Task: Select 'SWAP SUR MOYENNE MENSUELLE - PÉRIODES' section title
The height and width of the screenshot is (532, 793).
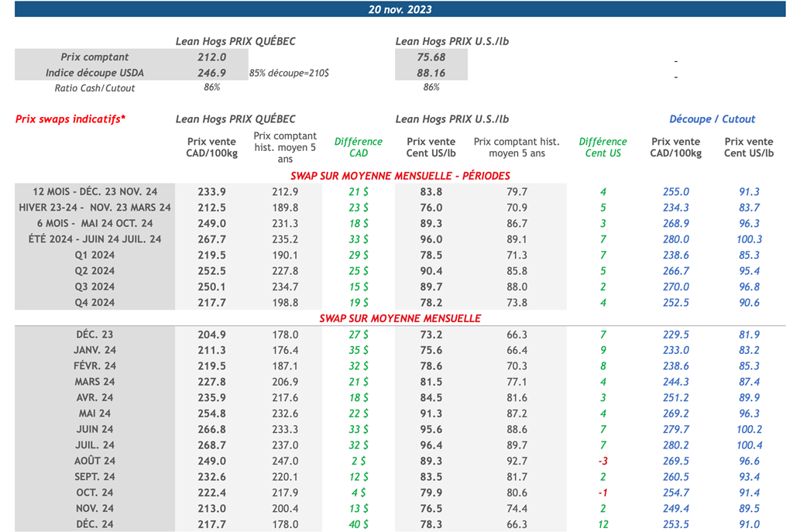Action: [400, 176]
